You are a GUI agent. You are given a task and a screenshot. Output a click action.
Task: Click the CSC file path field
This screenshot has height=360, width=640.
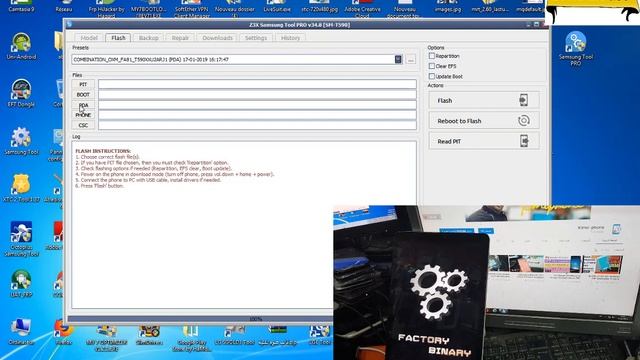tap(257, 125)
